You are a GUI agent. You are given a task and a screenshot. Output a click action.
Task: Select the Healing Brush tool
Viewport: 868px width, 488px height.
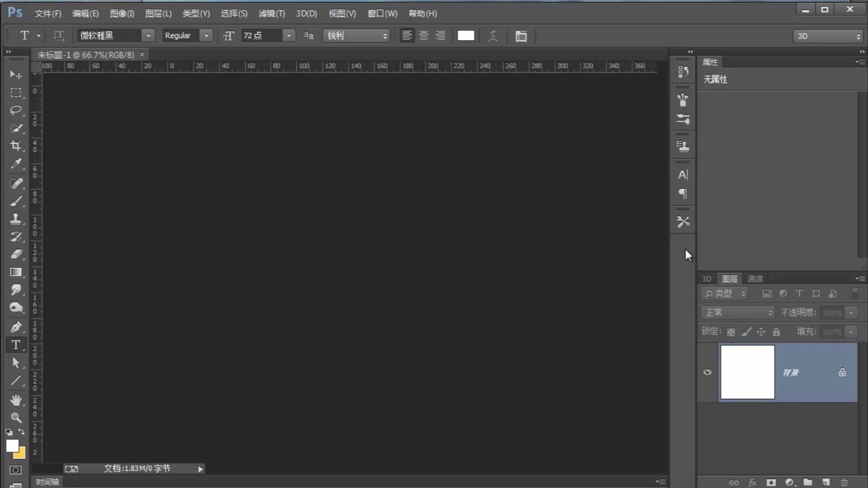click(16, 183)
